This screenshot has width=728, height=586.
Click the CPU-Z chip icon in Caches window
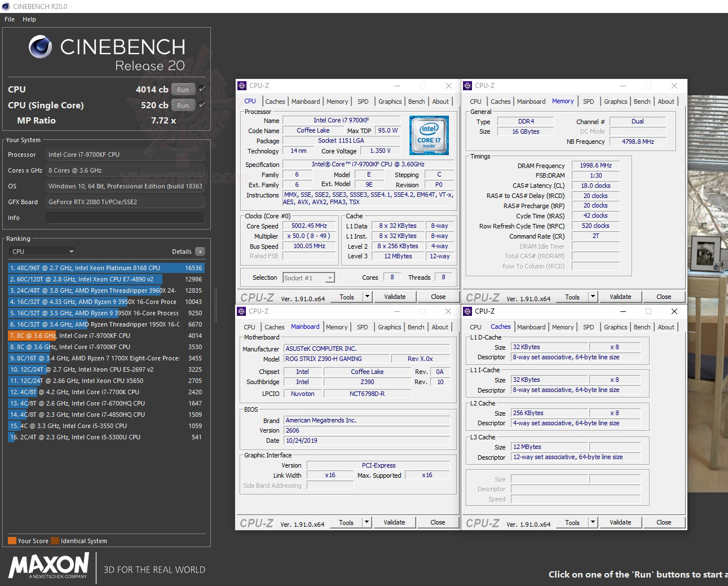[467, 311]
